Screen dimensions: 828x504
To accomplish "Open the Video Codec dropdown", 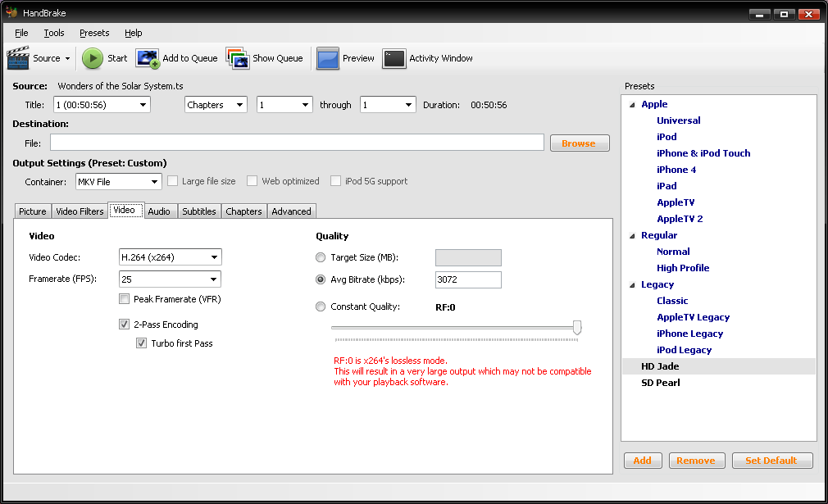I will pyautogui.click(x=170, y=257).
